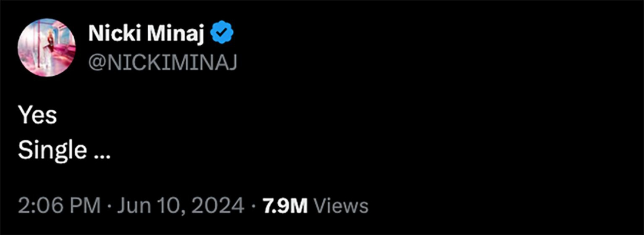Click the word "Yes" in the tweet
The width and height of the screenshot is (644, 235).
tap(37, 116)
